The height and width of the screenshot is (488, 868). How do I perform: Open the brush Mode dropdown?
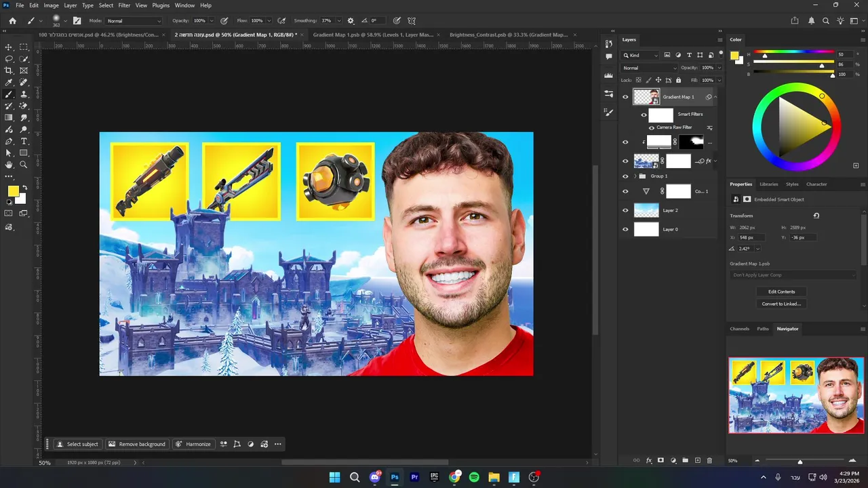coord(134,21)
